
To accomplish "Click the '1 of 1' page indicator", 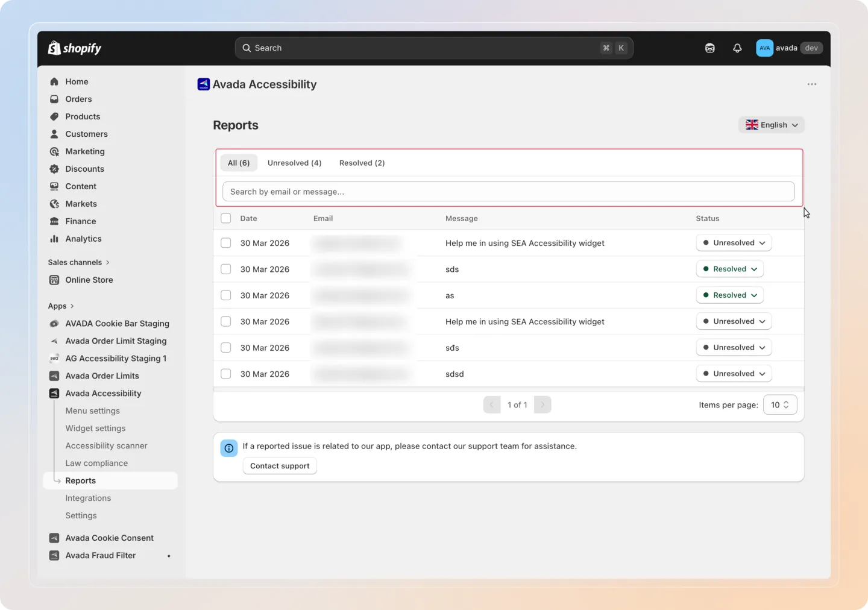I will [517, 405].
